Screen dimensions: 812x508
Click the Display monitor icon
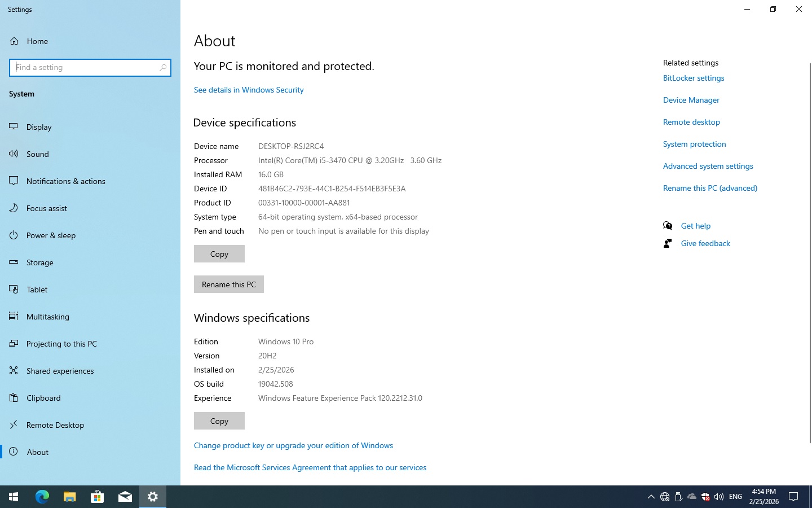click(x=14, y=126)
